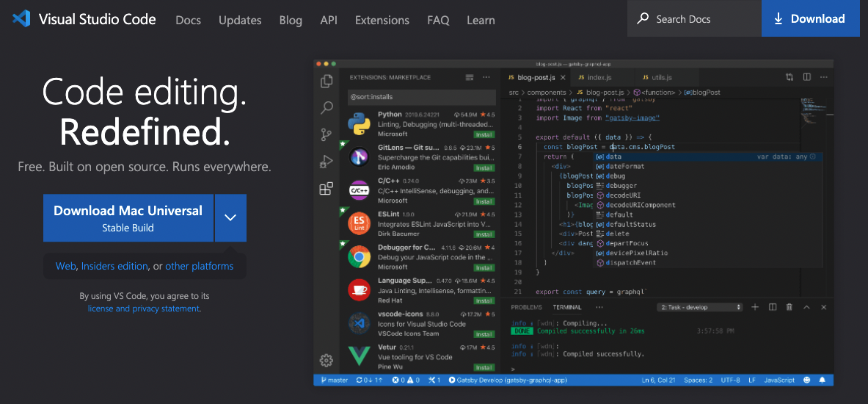The height and width of the screenshot is (404, 868).
Task: Click the new terminal plus icon
Action: click(754, 307)
